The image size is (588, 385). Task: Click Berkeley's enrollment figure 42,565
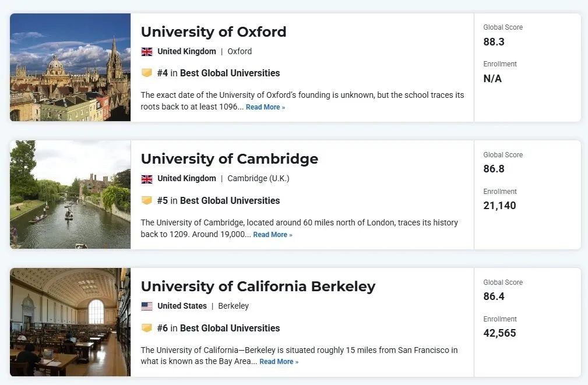click(499, 333)
